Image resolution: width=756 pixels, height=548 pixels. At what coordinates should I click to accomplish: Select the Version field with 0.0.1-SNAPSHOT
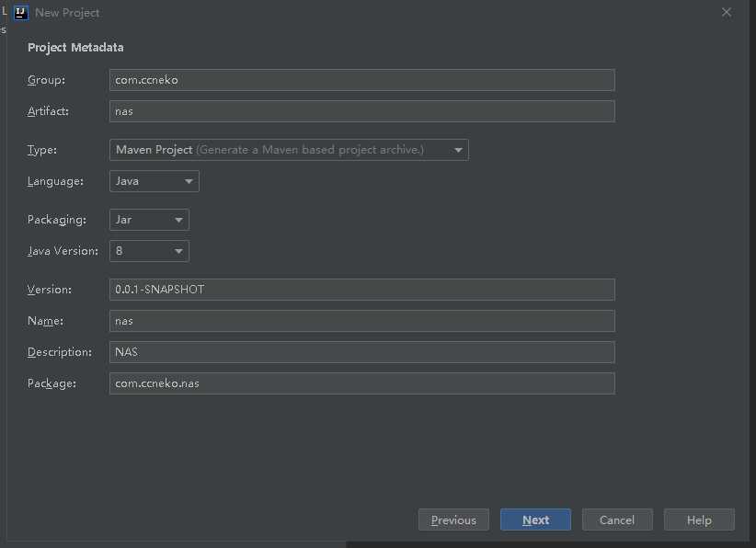coord(361,290)
